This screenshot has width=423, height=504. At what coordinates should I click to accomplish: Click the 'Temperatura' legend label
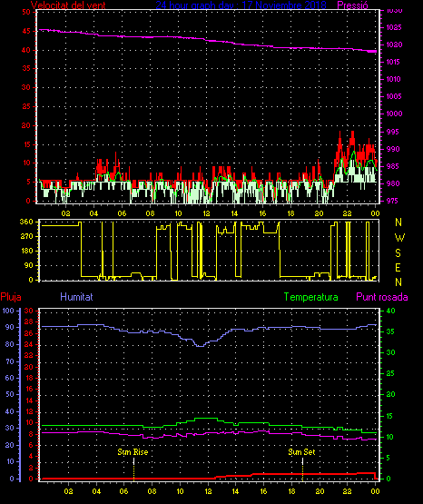click(311, 297)
